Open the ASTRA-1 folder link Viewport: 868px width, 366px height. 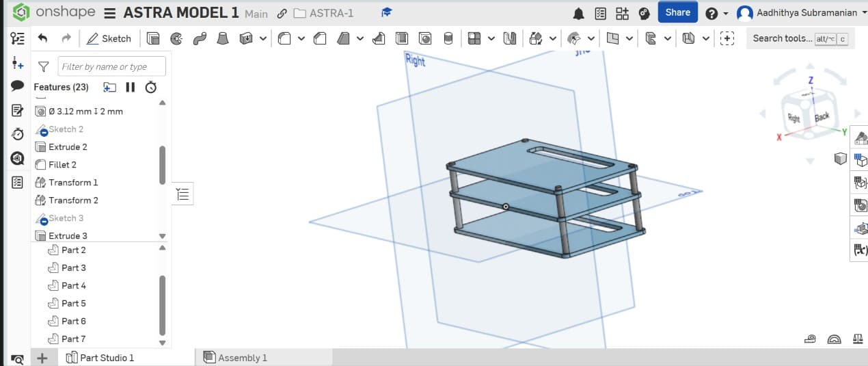click(323, 13)
